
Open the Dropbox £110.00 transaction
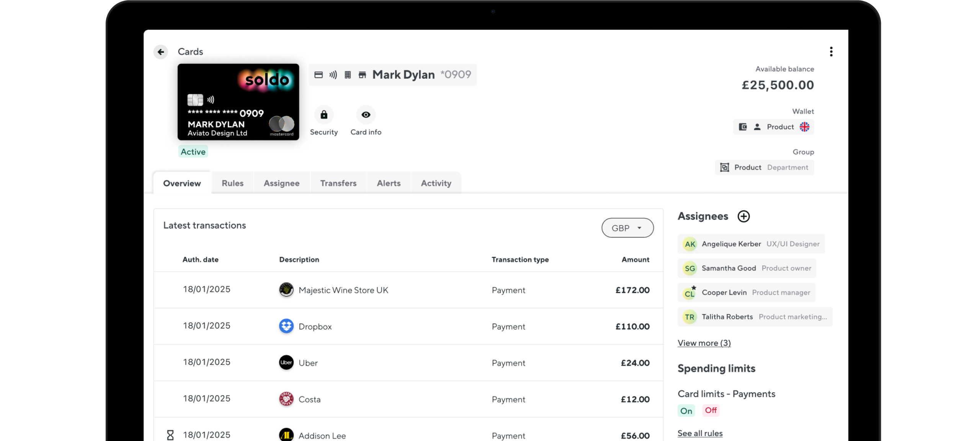coord(408,326)
